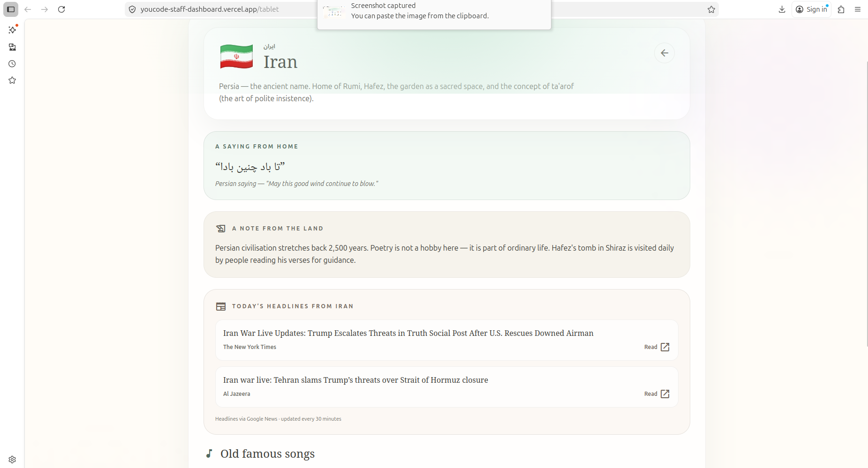The width and height of the screenshot is (868, 468).
Task: Click the back arrow button on Iran card
Action: pos(664,53)
